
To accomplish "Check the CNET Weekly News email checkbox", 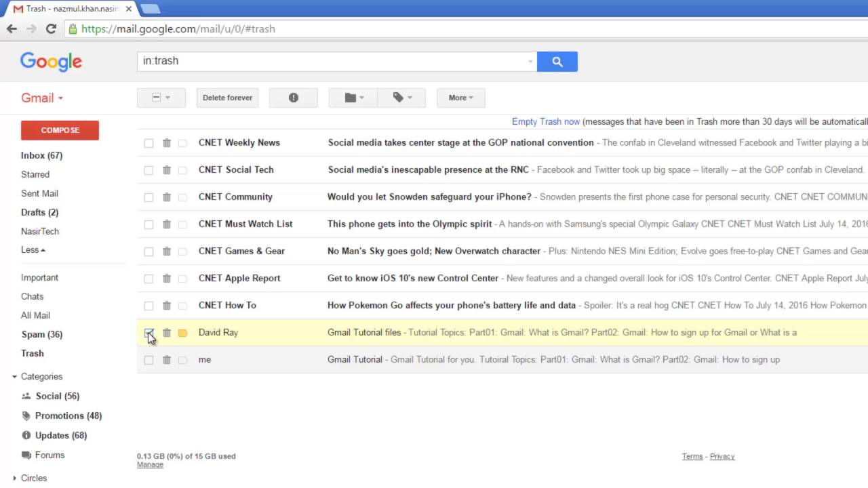I will 149,143.
